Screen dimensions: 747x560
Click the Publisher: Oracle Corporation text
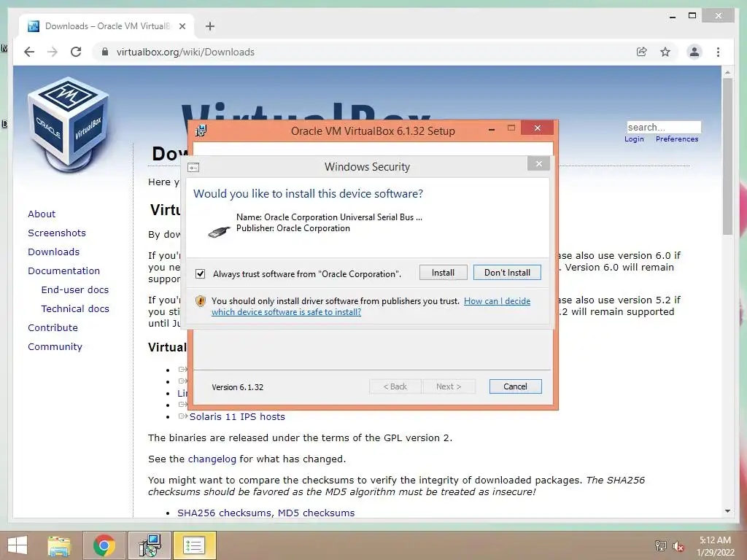[293, 228]
